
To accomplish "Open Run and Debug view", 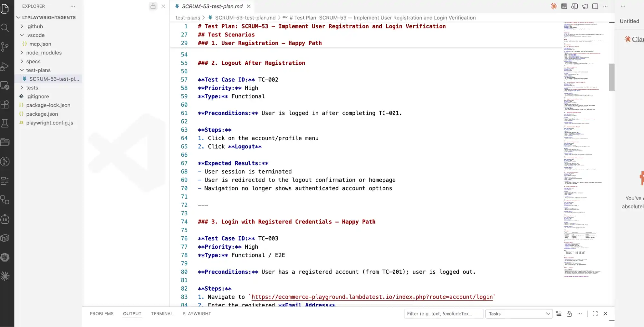I will click(x=5, y=66).
